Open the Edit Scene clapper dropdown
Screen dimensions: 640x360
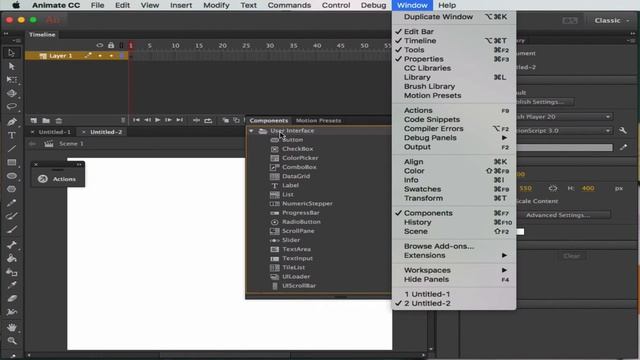coord(49,144)
